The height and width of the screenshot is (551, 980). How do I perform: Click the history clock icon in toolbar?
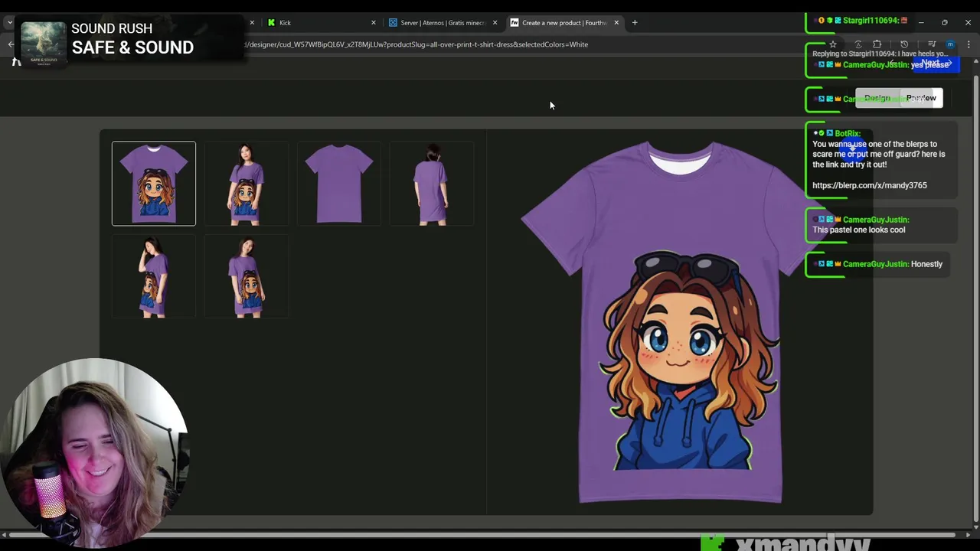pos(904,44)
